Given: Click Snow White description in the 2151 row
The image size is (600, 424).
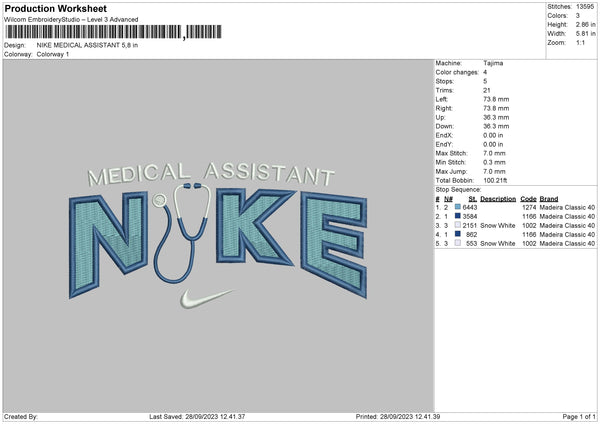Looking at the screenshot, I should [497, 225].
